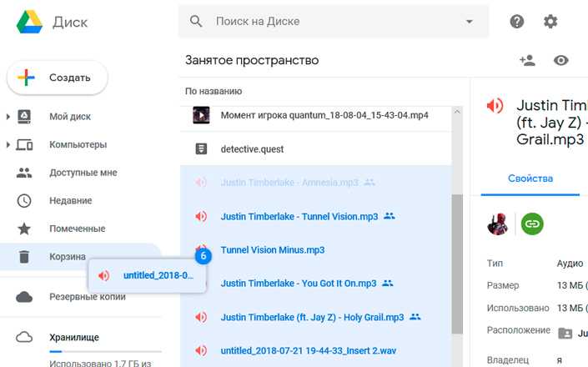Screen dimensions: 588x367
Task: Click the 'Использовано 1,7 ГБ из' text
Action: point(100,363)
